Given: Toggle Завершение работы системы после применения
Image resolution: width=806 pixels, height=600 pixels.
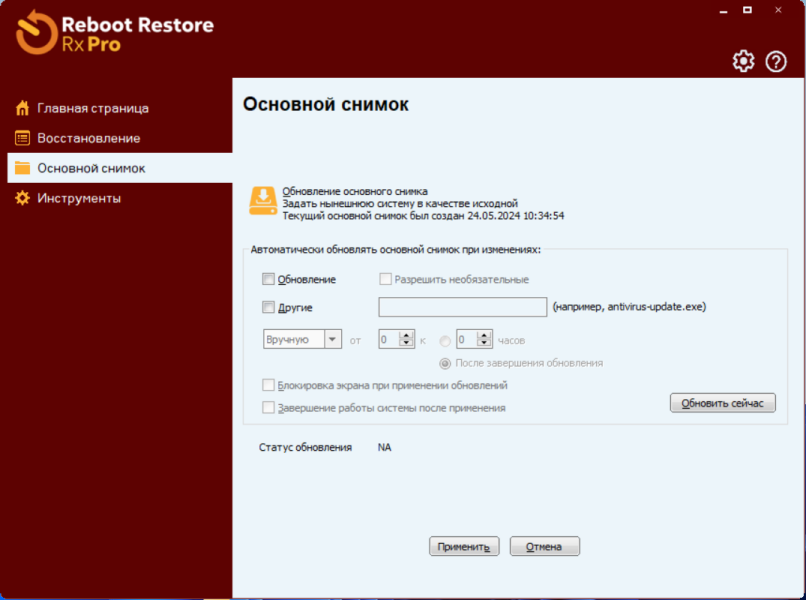Looking at the screenshot, I should (268, 408).
